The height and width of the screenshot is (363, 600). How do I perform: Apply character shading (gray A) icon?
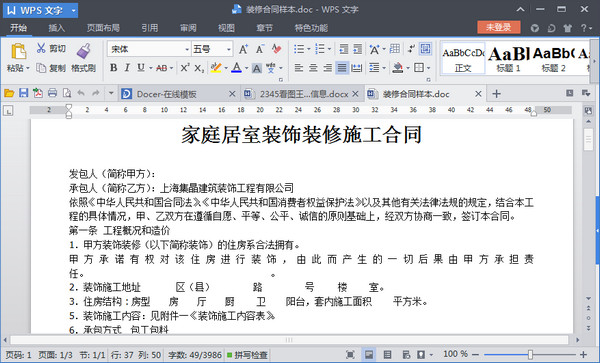tap(257, 68)
